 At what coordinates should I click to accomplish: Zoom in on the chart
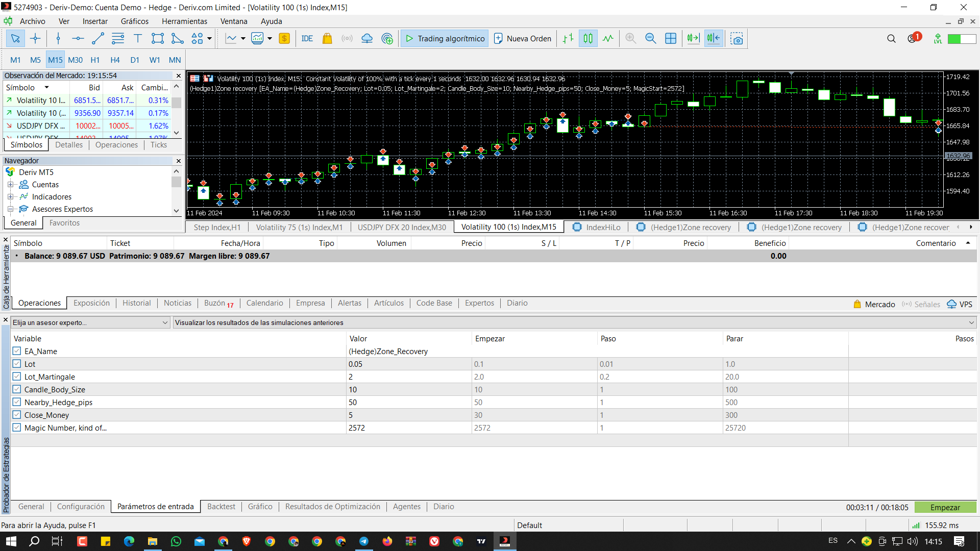tap(631, 38)
